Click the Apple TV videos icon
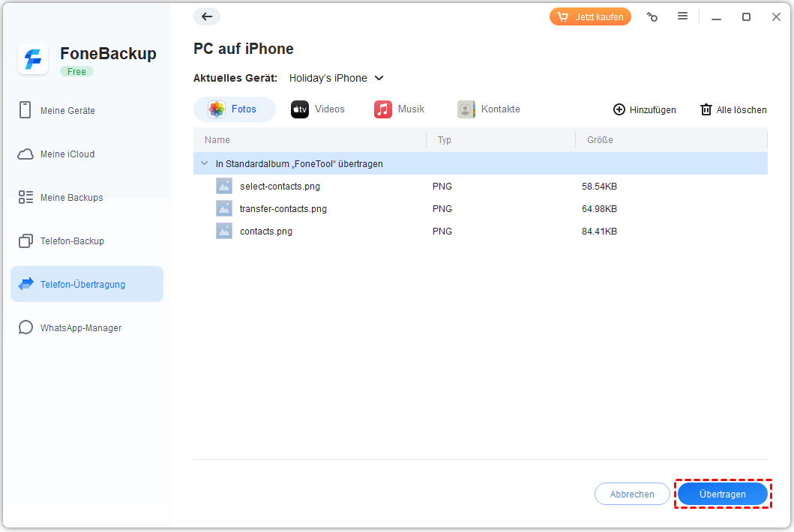This screenshot has height=532, width=794. point(300,109)
